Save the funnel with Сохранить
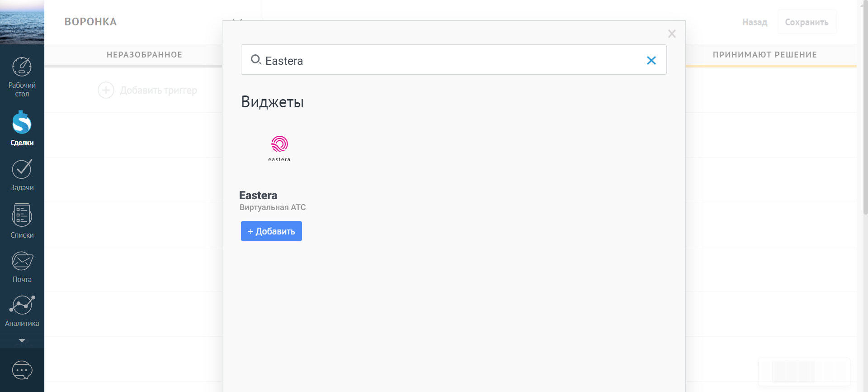The width and height of the screenshot is (868, 392). pos(807,22)
